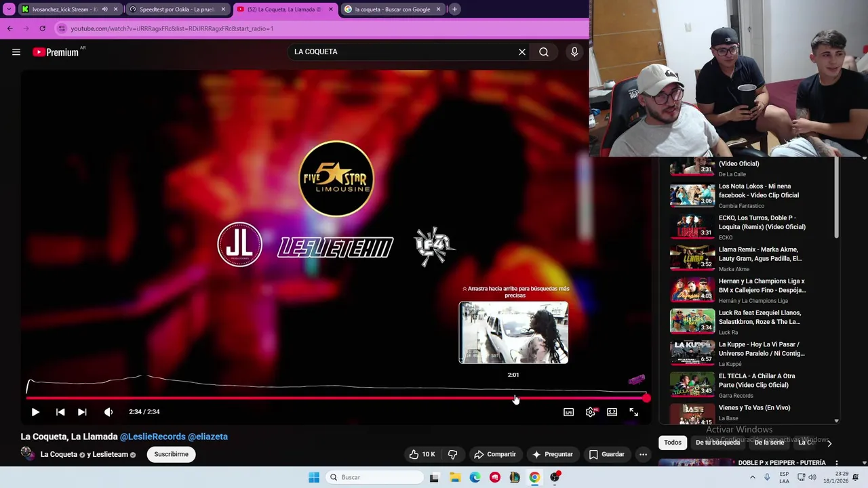Share the video with Compartir

(495, 454)
